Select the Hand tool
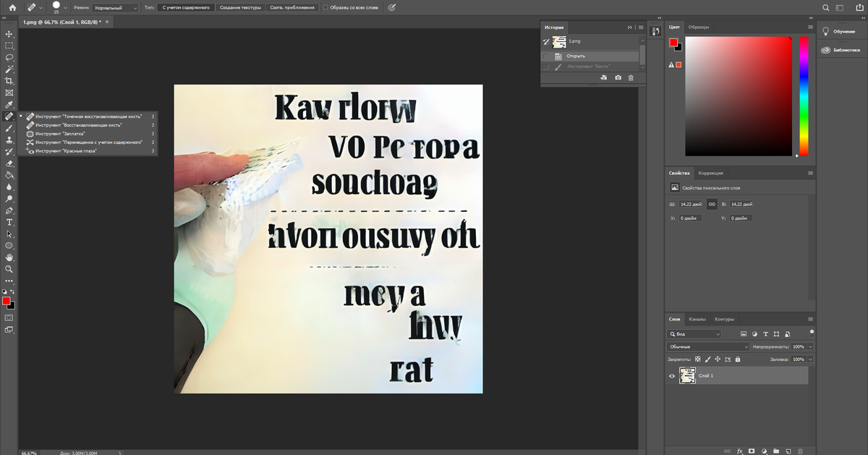This screenshot has width=868, height=455. [9, 258]
